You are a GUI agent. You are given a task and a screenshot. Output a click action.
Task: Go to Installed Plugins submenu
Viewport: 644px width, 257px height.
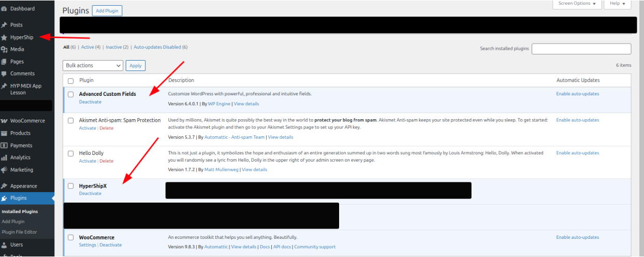click(20, 211)
